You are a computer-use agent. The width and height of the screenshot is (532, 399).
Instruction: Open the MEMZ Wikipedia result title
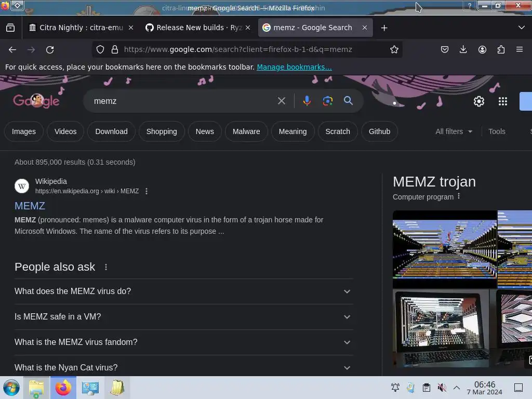coord(30,206)
